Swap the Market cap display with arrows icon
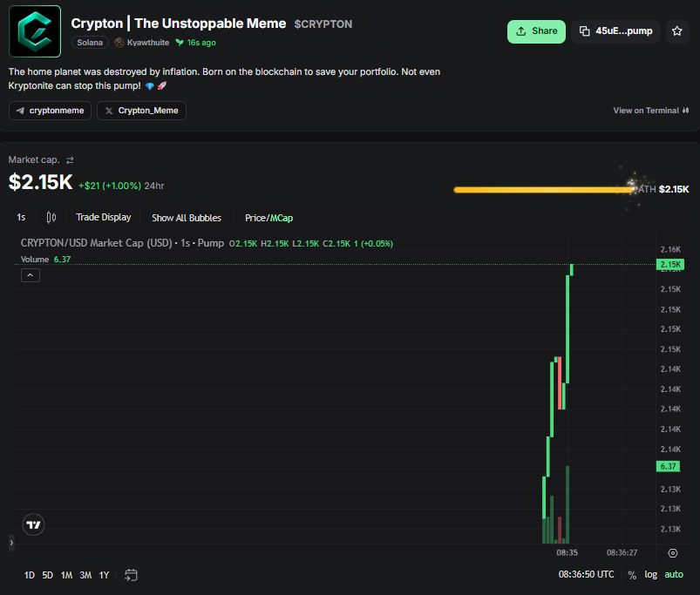This screenshot has width=700, height=595. point(70,160)
